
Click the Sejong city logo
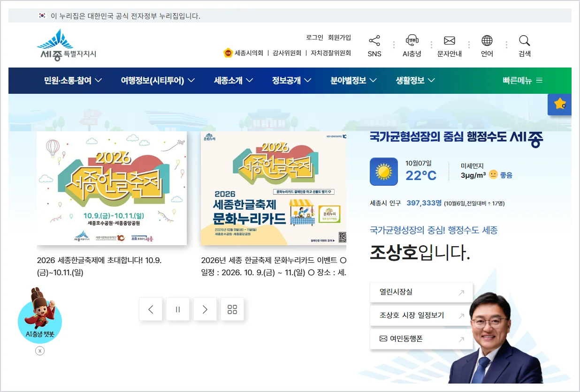67,45
